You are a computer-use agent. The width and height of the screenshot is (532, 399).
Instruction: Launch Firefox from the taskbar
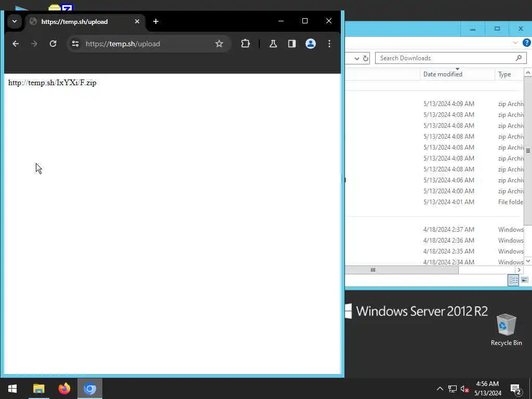coord(64,389)
